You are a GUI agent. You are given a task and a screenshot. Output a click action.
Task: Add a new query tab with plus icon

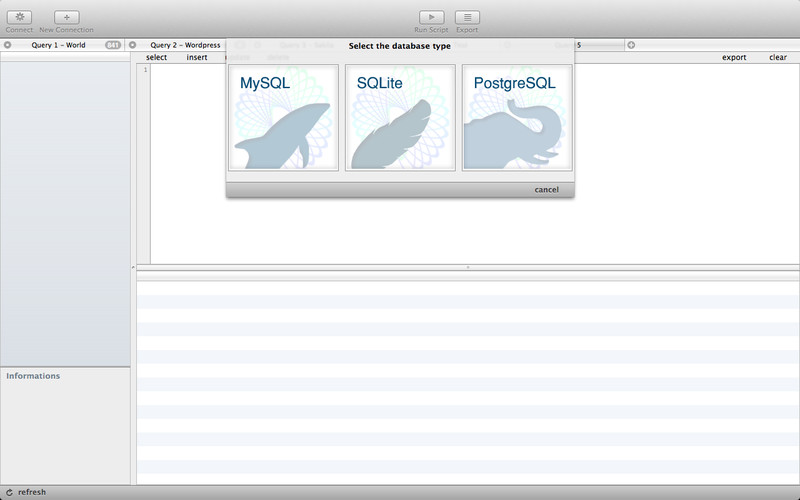(631, 45)
